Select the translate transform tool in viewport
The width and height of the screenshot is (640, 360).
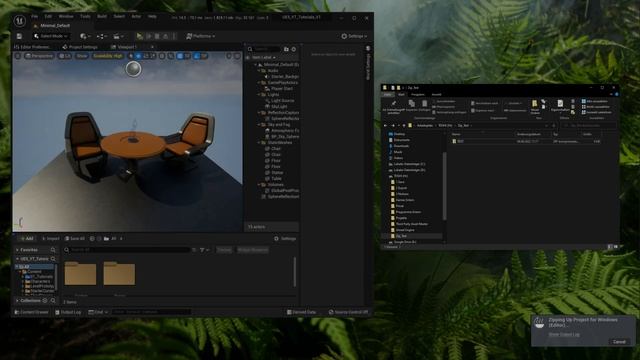coord(138,56)
